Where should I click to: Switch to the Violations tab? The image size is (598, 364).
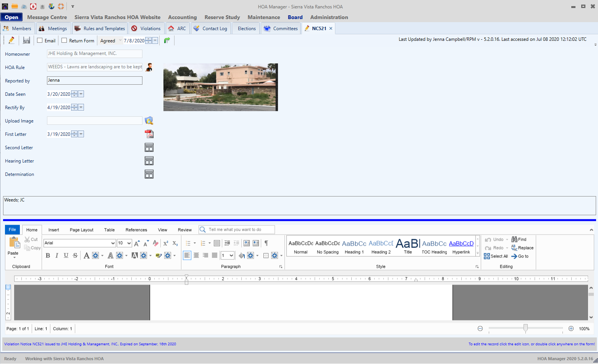146,29
